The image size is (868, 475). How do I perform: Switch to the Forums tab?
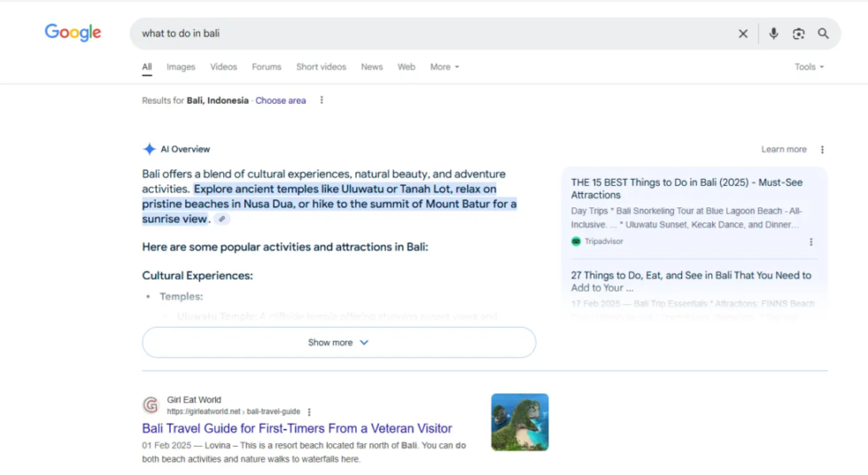click(267, 67)
